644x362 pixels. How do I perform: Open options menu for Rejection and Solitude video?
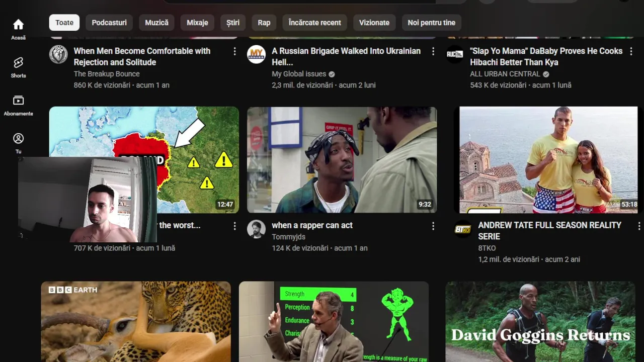234,51
